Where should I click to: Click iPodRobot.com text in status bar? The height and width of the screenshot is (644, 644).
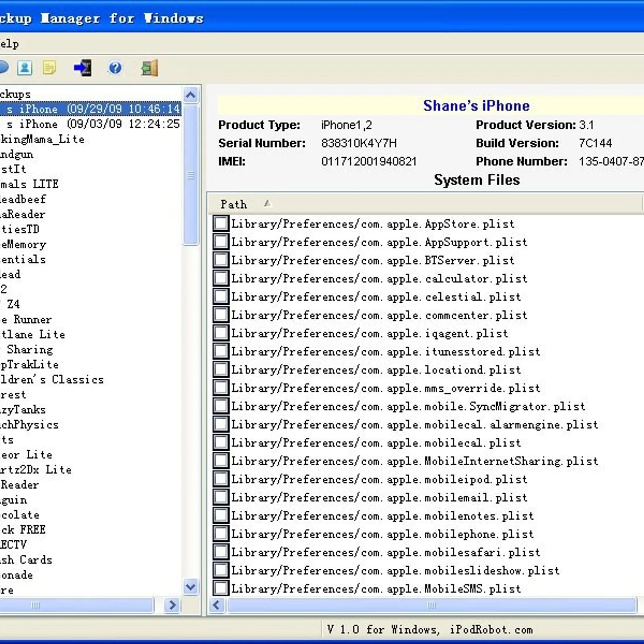tap(491, 629)
